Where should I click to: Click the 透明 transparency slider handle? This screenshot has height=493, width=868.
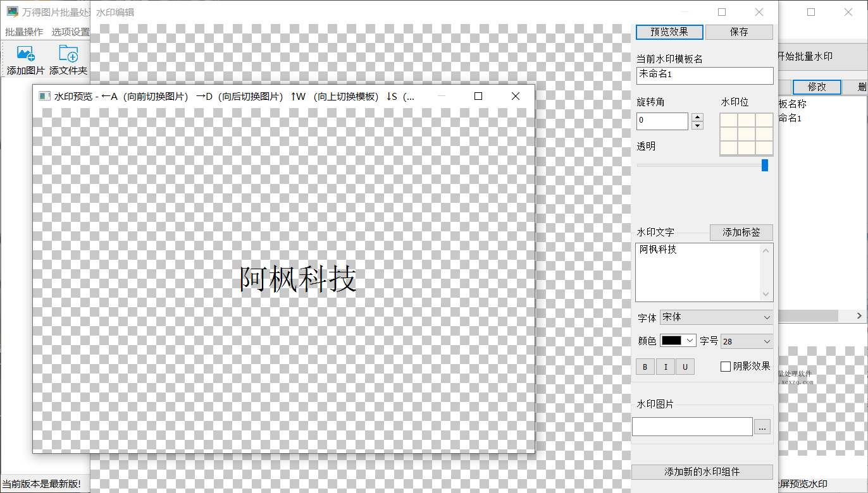click(765, 165)
